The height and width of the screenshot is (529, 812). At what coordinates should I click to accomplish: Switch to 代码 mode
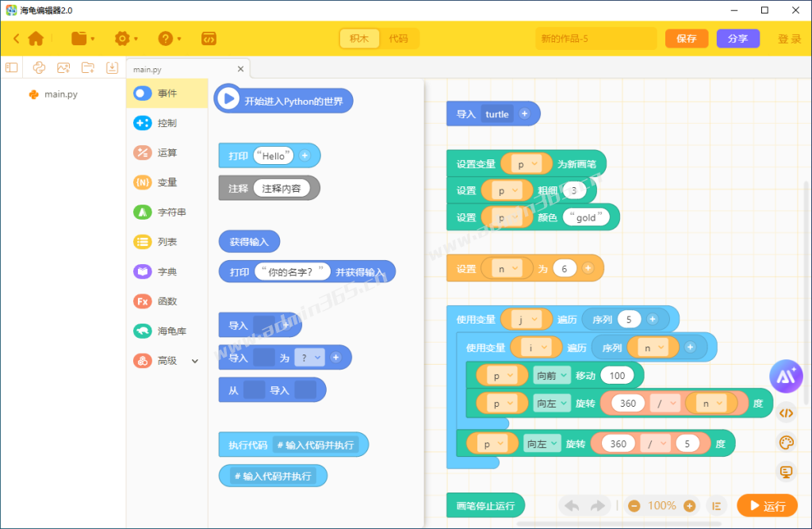(398, 38)
